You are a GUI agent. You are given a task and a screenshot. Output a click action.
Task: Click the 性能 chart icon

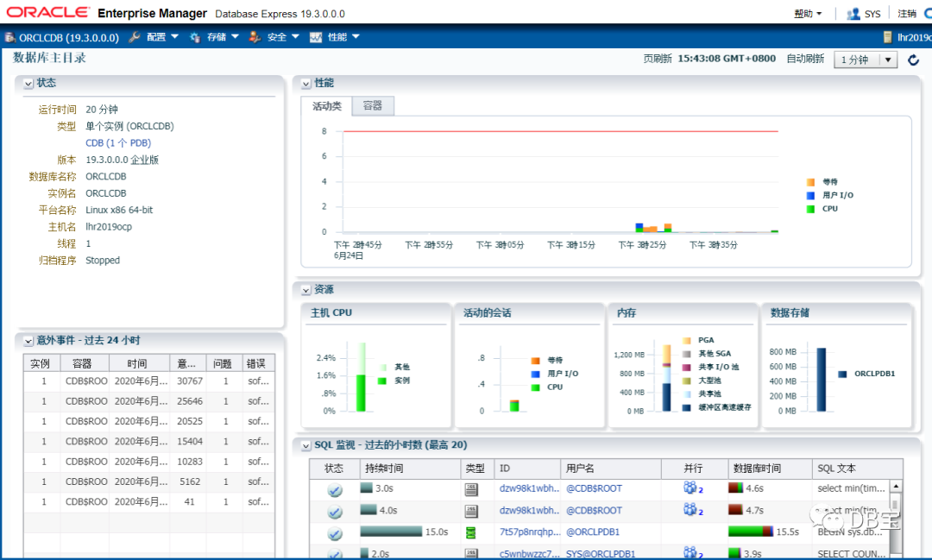[316, 37]
